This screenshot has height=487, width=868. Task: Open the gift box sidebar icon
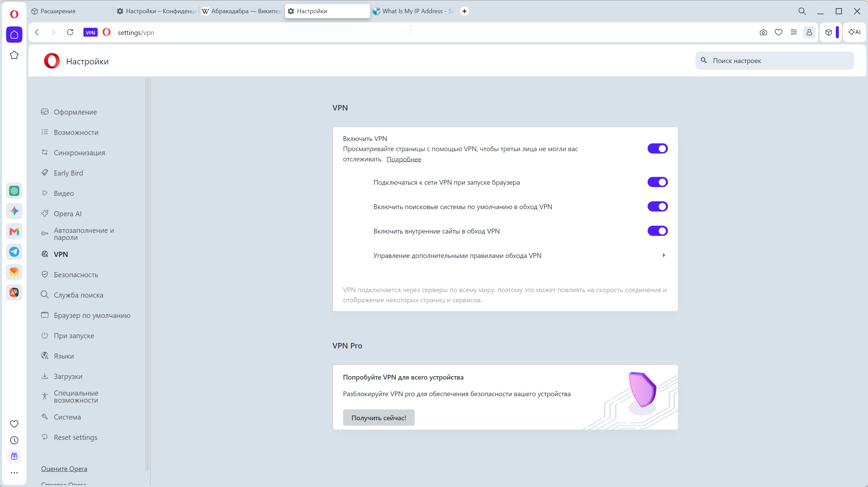coord(14,456)
